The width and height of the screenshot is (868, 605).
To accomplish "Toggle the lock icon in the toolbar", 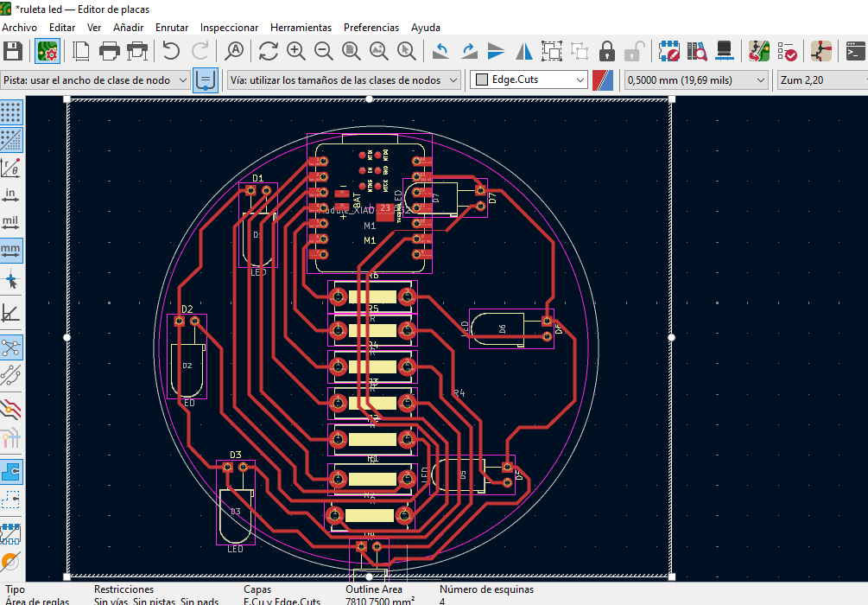I will click(x=607, y=51).
